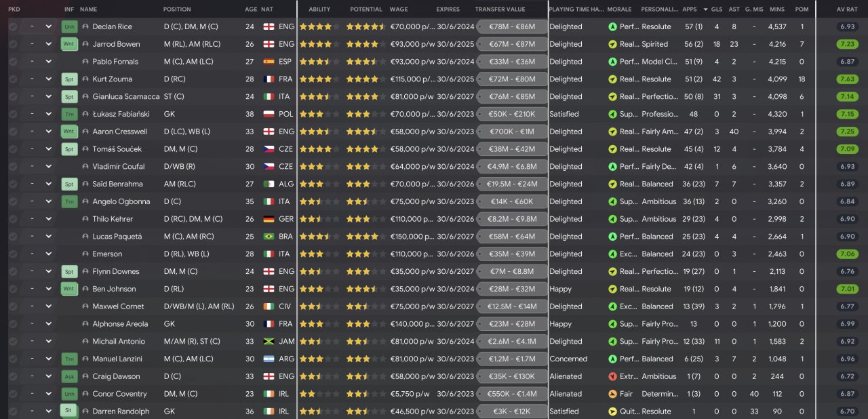This screenshot has height=419, width=868.
Task: Click the 'Ask' status icon for Craig Dawson
Action: point(69,377)
